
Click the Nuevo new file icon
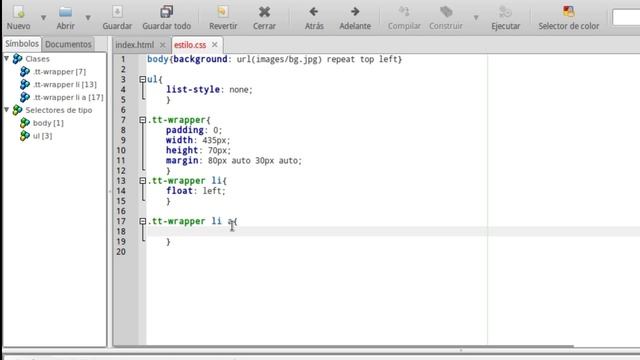point(19,11)
